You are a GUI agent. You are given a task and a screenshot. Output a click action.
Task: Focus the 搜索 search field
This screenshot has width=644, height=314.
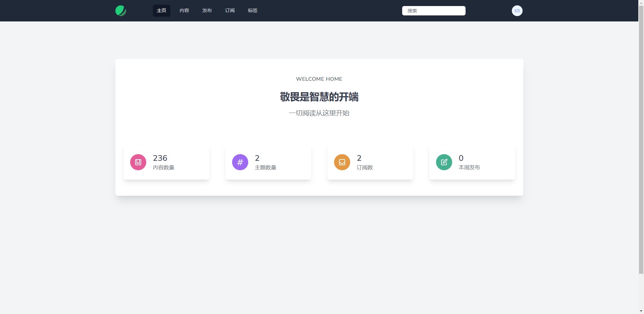point(434,11)
